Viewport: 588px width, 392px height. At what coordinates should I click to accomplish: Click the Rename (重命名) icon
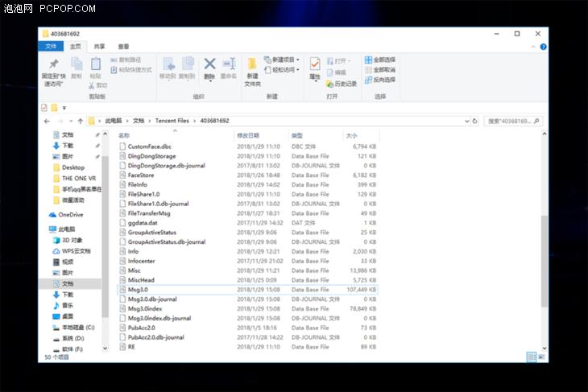tap(229, 64)
